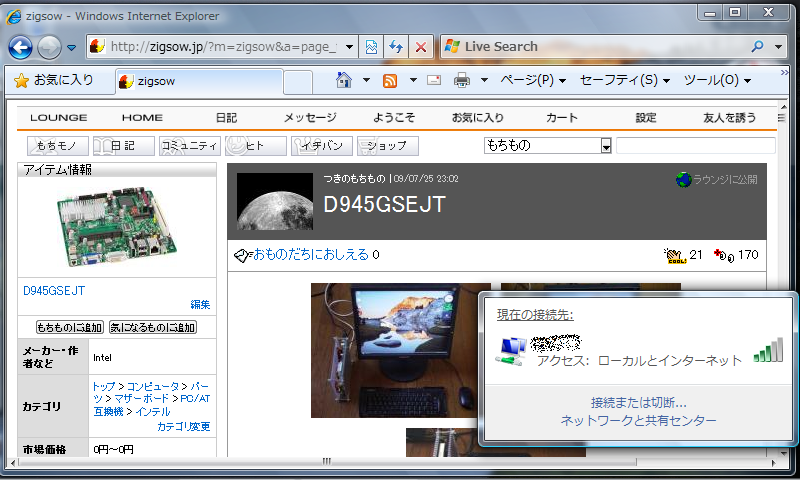
Task: Select the zigsow browser tab
Action: (x=199, y=81)
